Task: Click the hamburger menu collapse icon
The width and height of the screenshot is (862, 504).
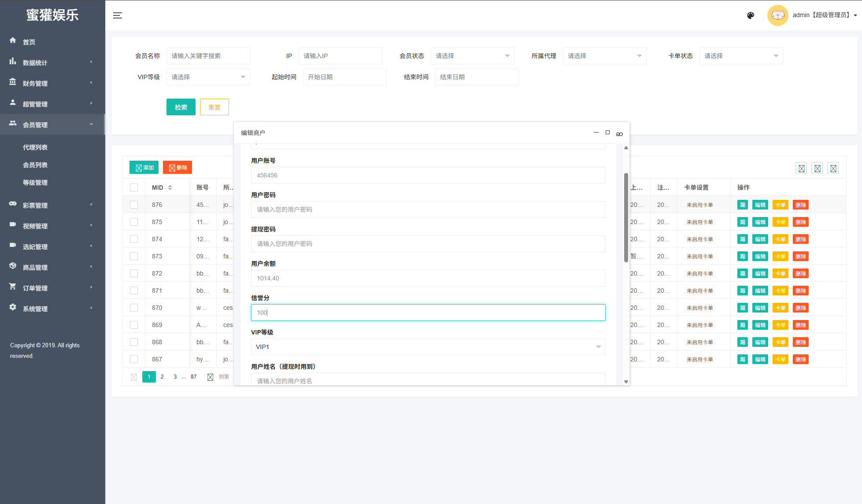Action: pyautogui.click(x=117, y=15)
